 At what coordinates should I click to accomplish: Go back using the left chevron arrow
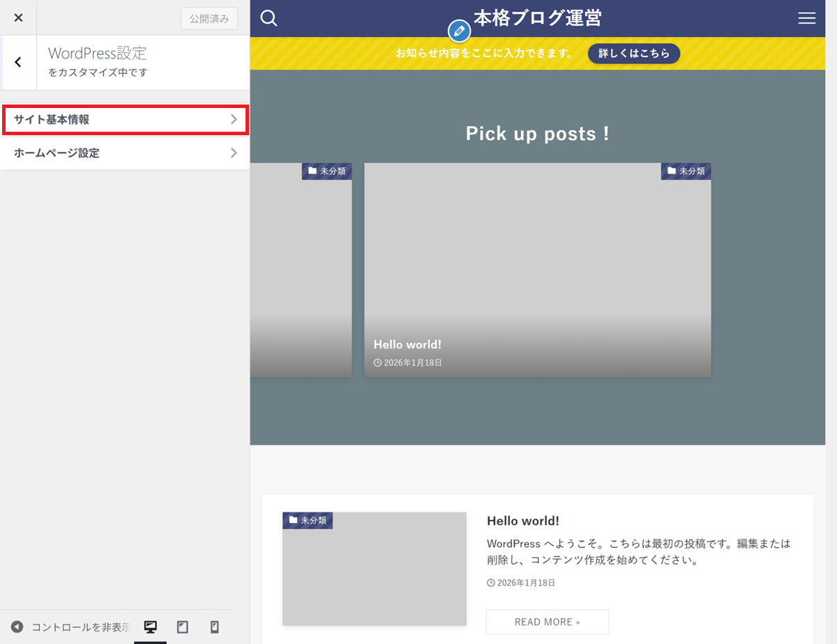[18, 63]
